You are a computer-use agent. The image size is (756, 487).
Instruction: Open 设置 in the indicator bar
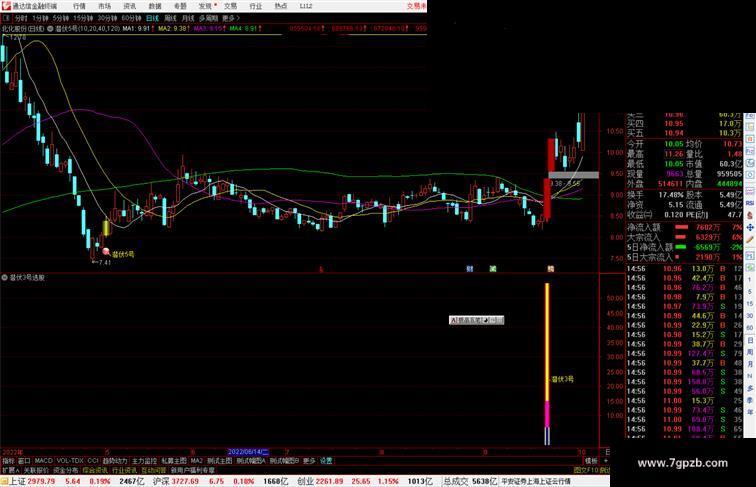tap(326, 461)
